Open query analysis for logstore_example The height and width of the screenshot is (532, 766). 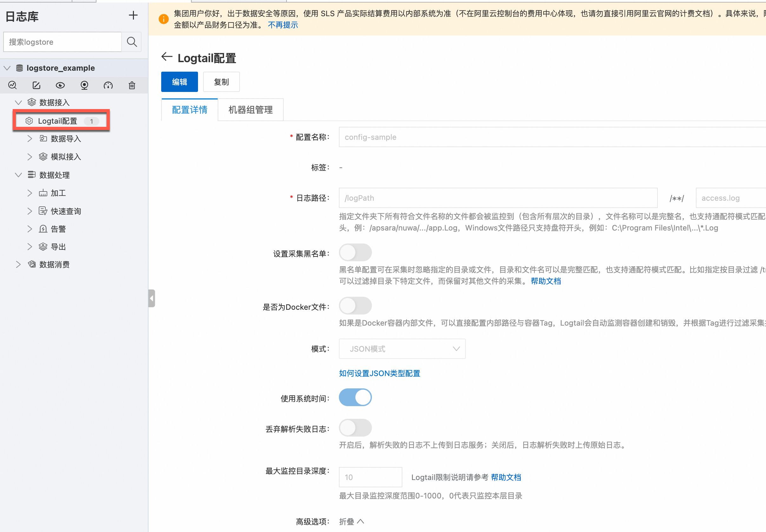(x=12, y=85)
